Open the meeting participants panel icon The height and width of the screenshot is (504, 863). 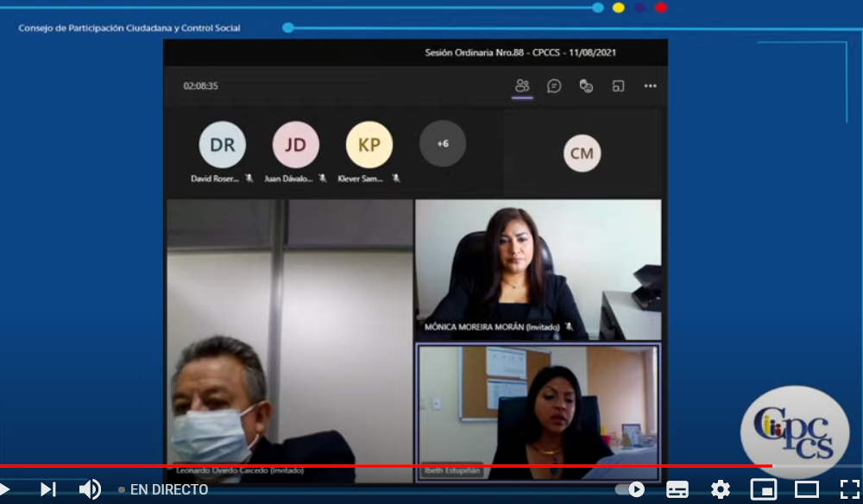[522, 85]
